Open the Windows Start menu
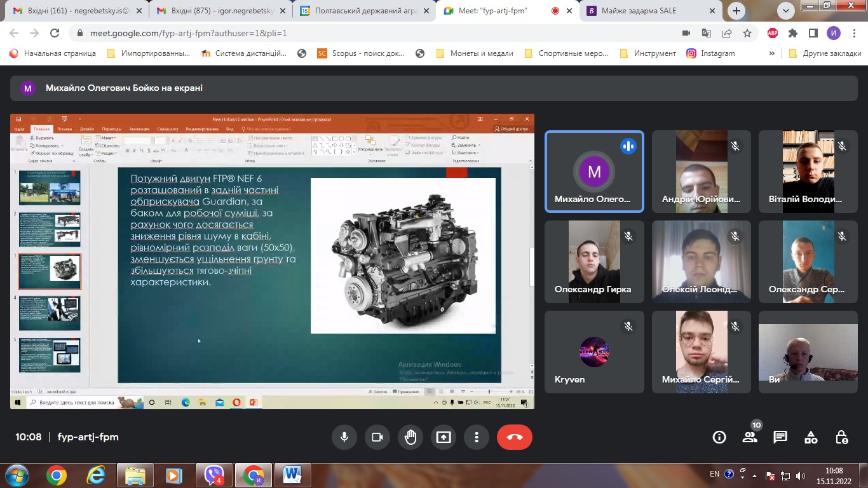 click(17, 475)
